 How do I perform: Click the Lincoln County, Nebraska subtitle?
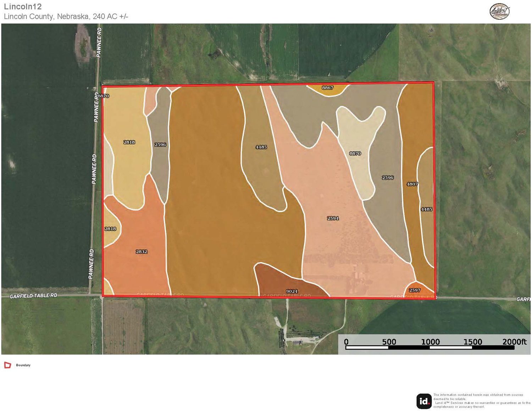tap(66, 16)
